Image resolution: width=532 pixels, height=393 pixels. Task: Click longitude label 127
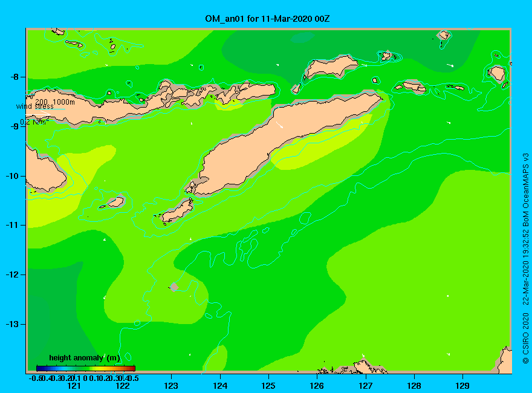click(365, 386)
